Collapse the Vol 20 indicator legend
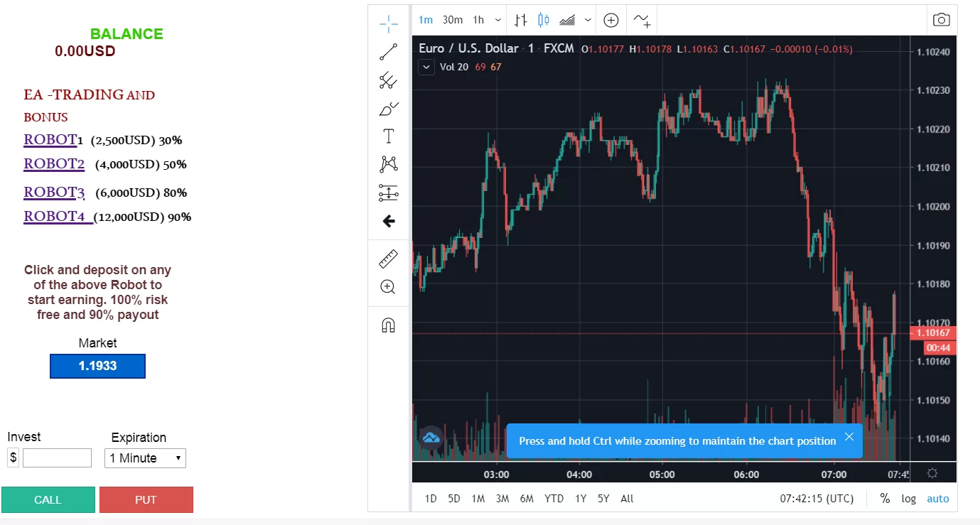Viewport: 980px width, 525px height. pos(426,67)
